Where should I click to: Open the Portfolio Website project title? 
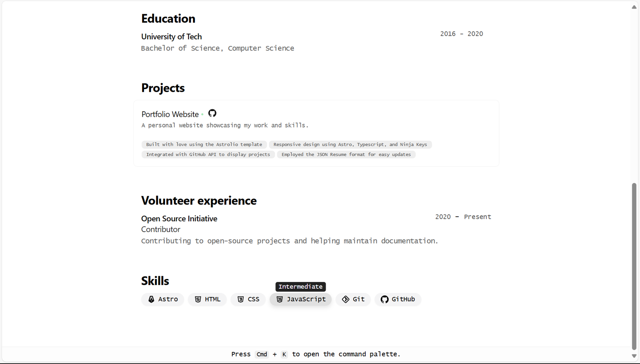(170, 114)
